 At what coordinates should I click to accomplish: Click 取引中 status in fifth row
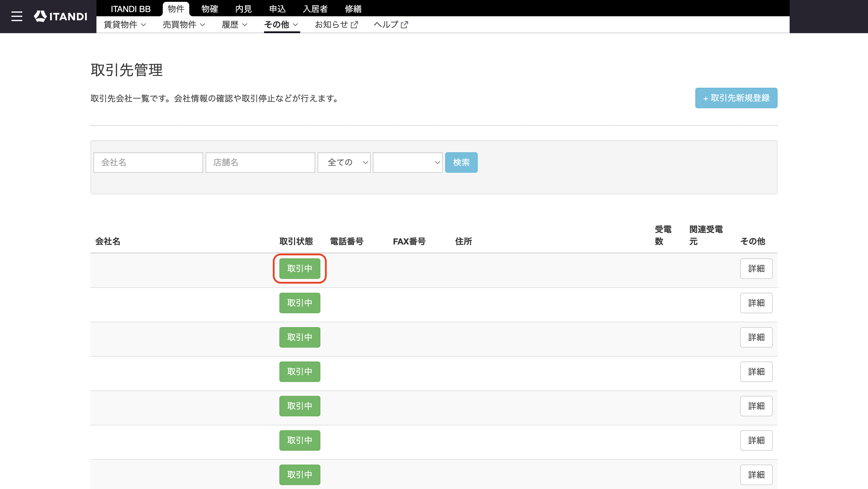pos(300,406)
